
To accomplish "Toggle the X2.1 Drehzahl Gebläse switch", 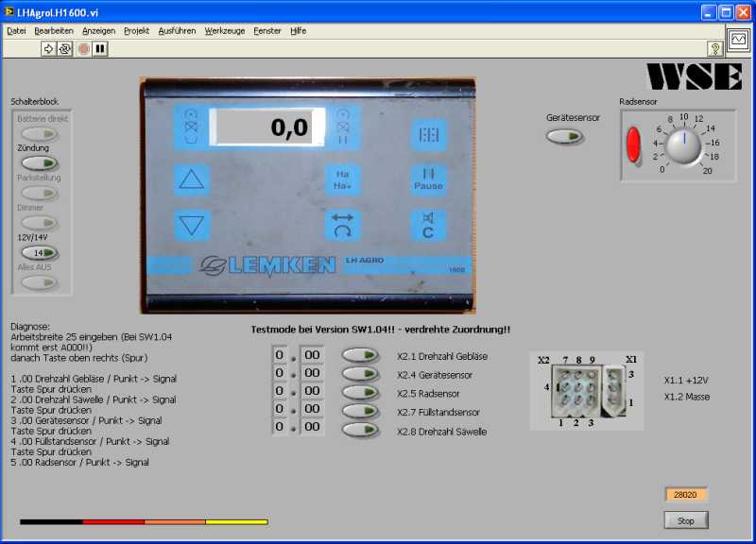I will (360, 356).
